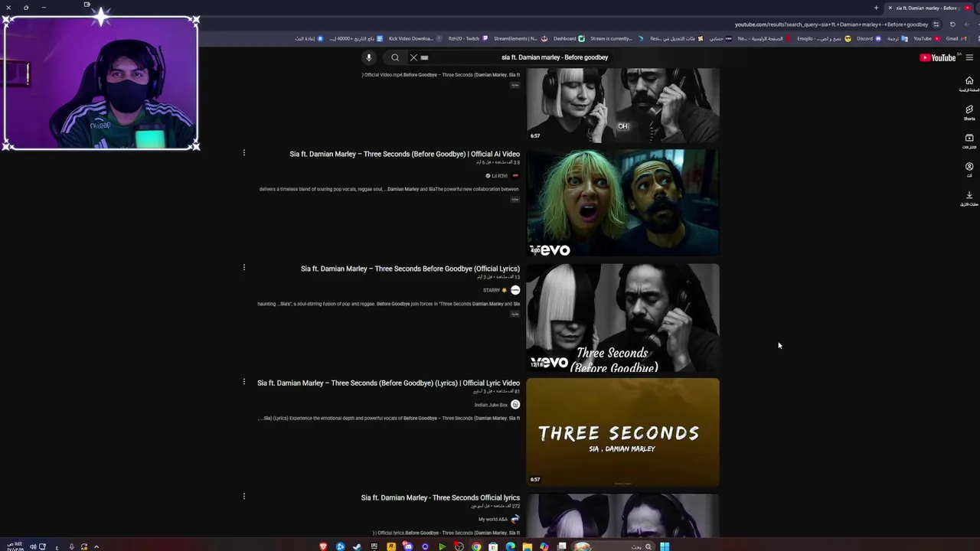
Task: Click the STARRY channel avatar
Action: (515, 290)
